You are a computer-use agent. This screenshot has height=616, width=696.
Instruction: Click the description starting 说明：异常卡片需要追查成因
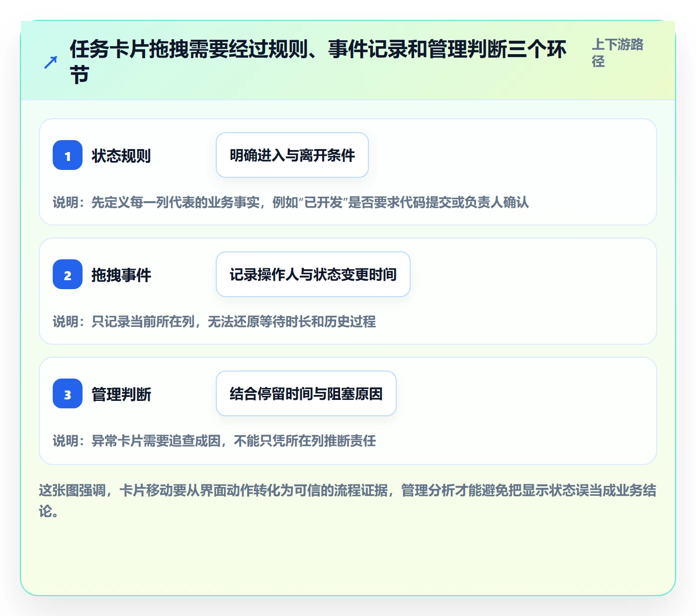(x=214, y=441)
